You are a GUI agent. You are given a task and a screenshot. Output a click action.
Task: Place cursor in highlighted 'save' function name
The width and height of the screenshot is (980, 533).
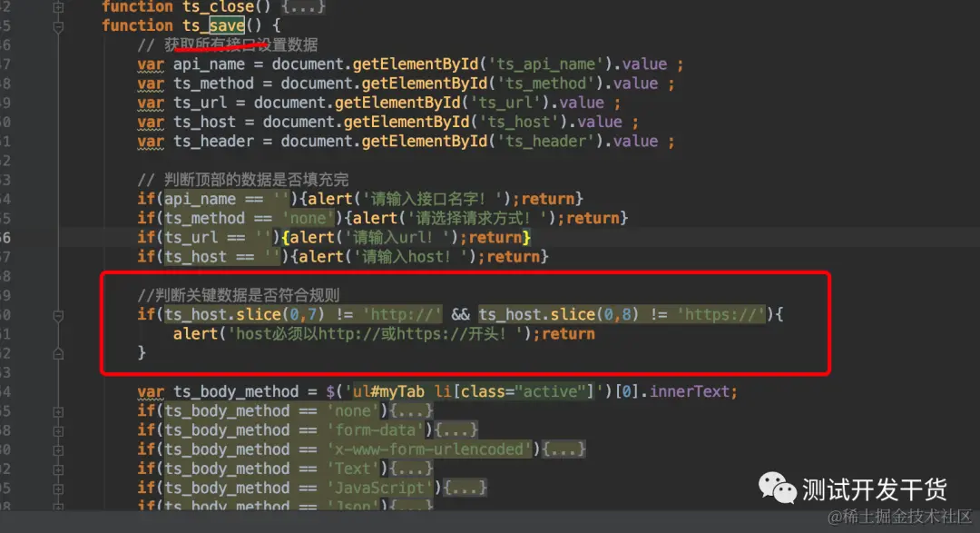click(227, 25)
